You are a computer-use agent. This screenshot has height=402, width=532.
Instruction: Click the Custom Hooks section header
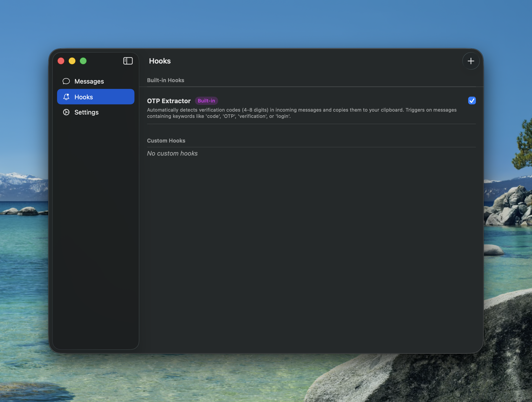pos(166,140)
